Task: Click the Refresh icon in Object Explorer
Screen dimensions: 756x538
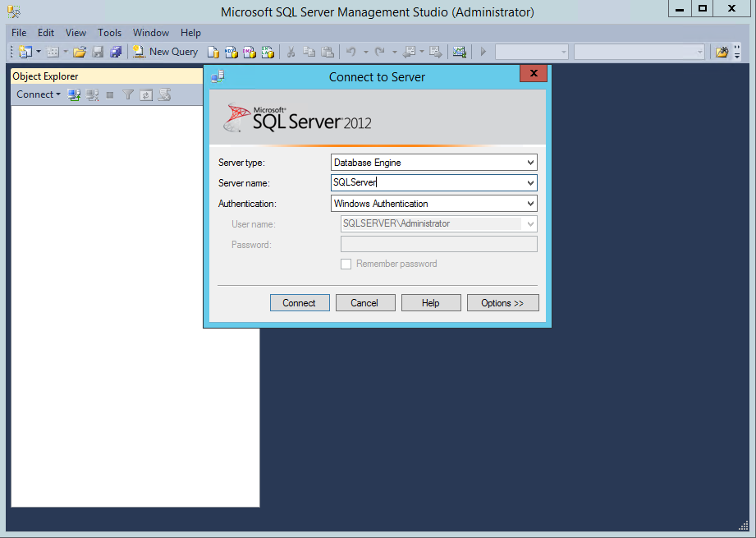Action: [x=146, y=95]
